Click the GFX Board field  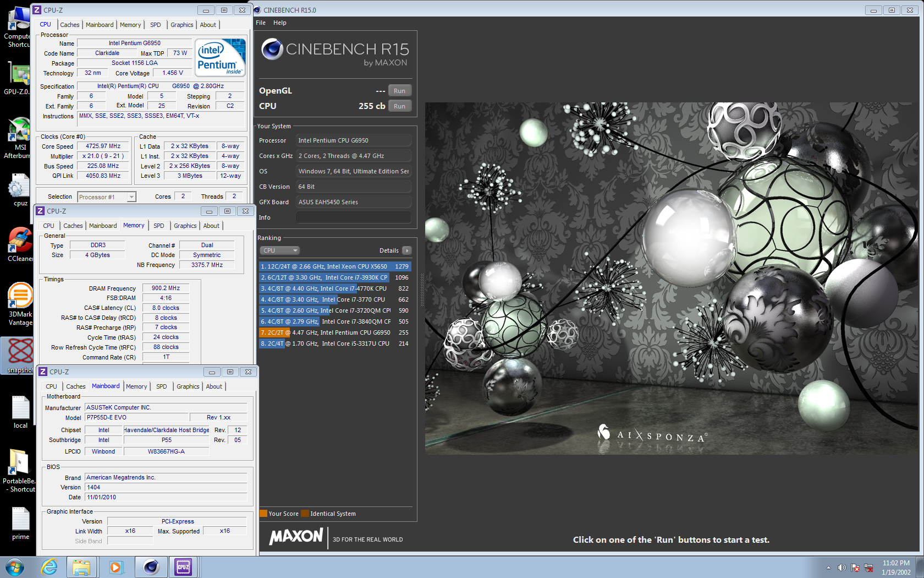pos(354,202)
